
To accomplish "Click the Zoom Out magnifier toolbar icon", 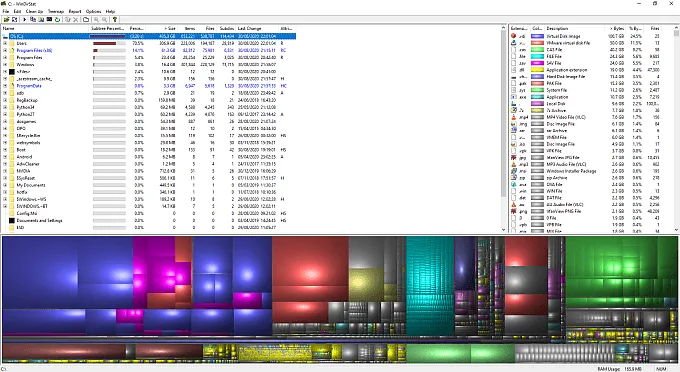I will point(105,20).
